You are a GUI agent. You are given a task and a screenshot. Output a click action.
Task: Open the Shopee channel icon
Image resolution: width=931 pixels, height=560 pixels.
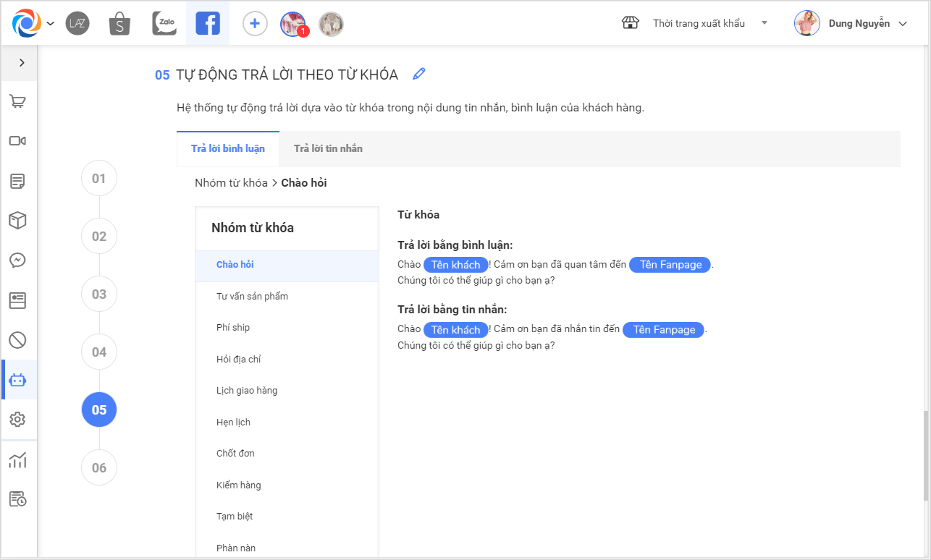pyautogui.click(x=119, y=24)
